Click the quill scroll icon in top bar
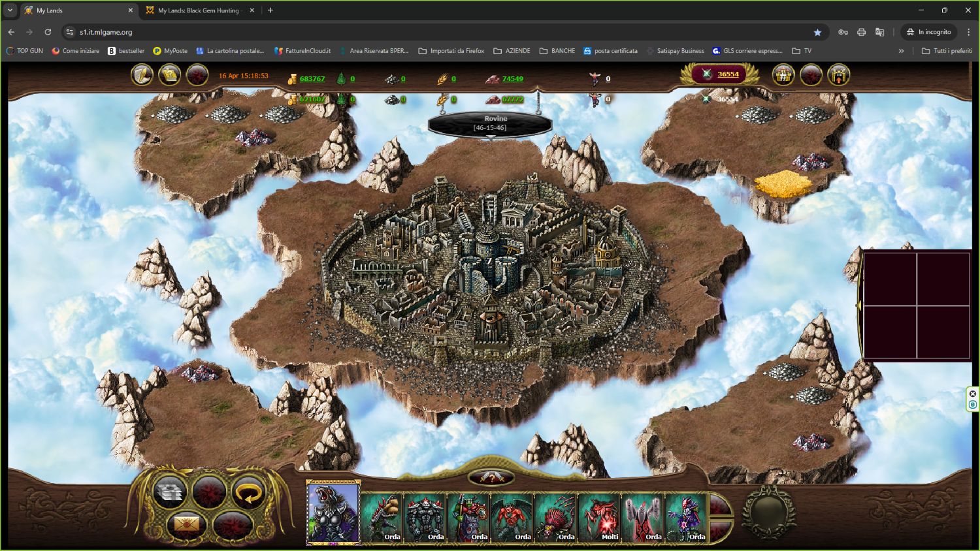Viewport: 980px width, 551px height. (x=142, y=75)
